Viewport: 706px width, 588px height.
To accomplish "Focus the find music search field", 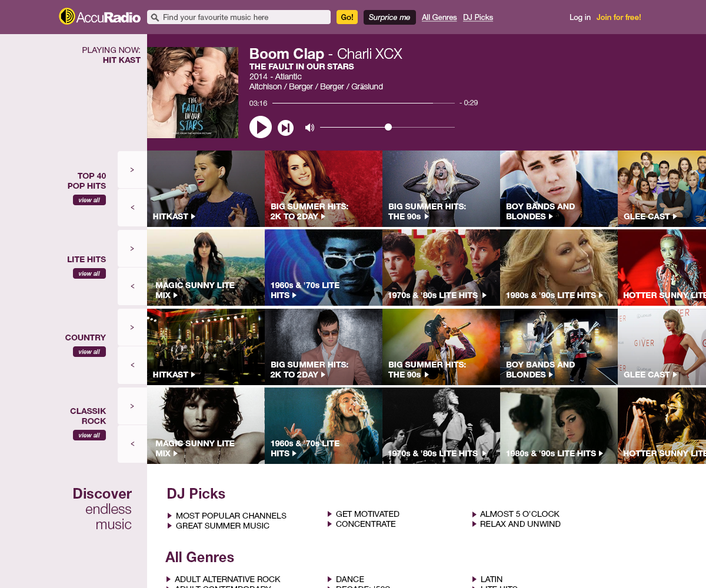I will coord(239,17).
